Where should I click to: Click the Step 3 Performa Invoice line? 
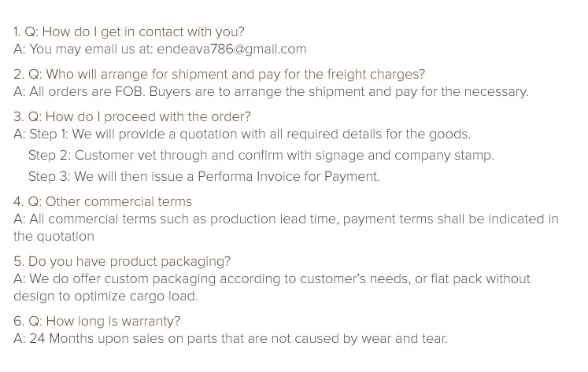[204, 176]
